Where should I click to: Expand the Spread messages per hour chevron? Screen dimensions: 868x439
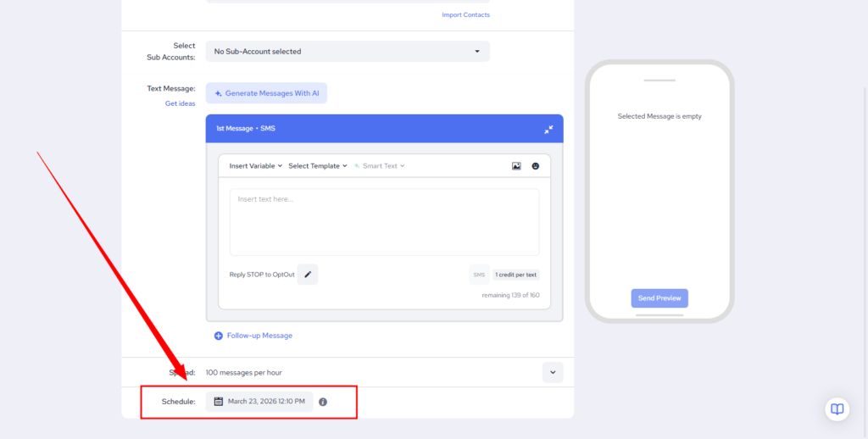pos(553,372)
